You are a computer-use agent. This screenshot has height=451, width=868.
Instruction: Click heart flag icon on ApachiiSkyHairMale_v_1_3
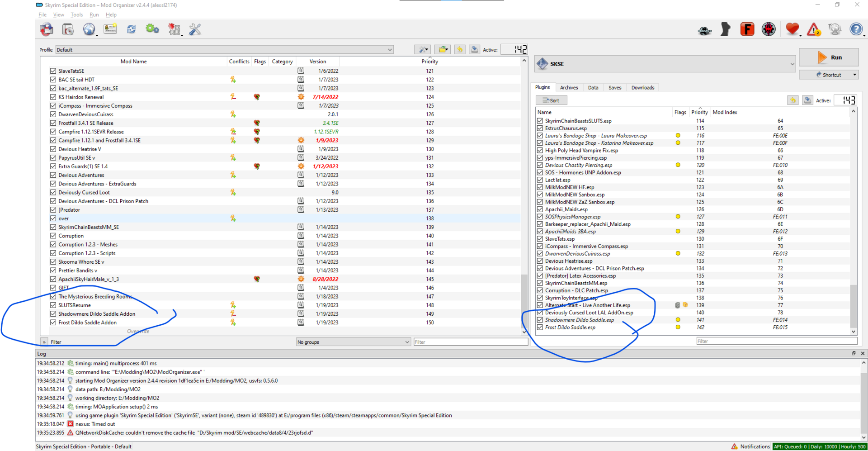(257, 279)
